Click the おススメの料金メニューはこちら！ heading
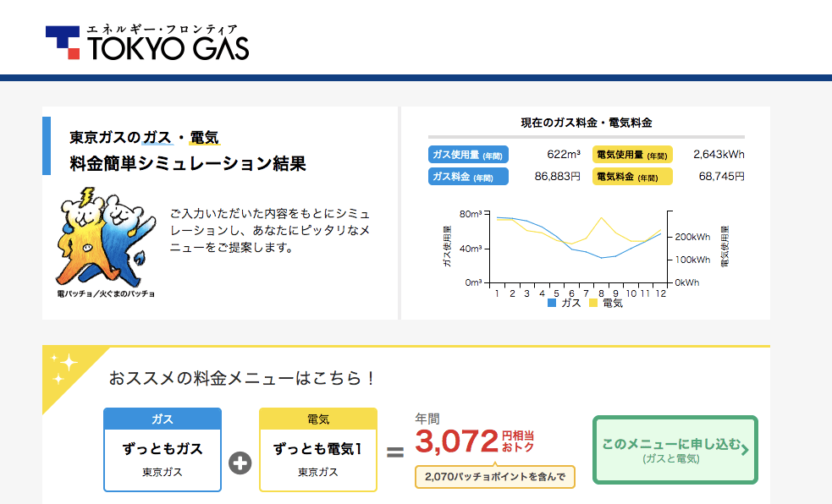This screenshot has height=504, width=832. tap(242, 378)
